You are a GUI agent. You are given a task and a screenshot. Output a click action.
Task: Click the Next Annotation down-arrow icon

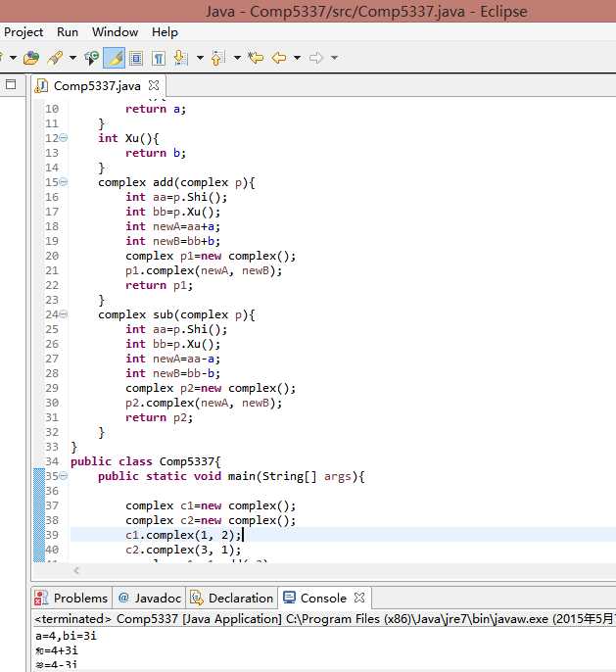(x=181, y=58)
